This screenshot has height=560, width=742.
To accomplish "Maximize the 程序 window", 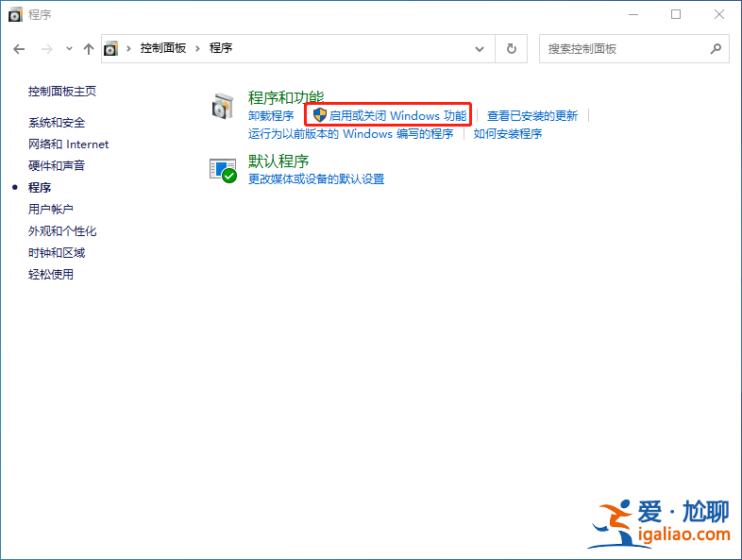I will [x=676, y=15].
